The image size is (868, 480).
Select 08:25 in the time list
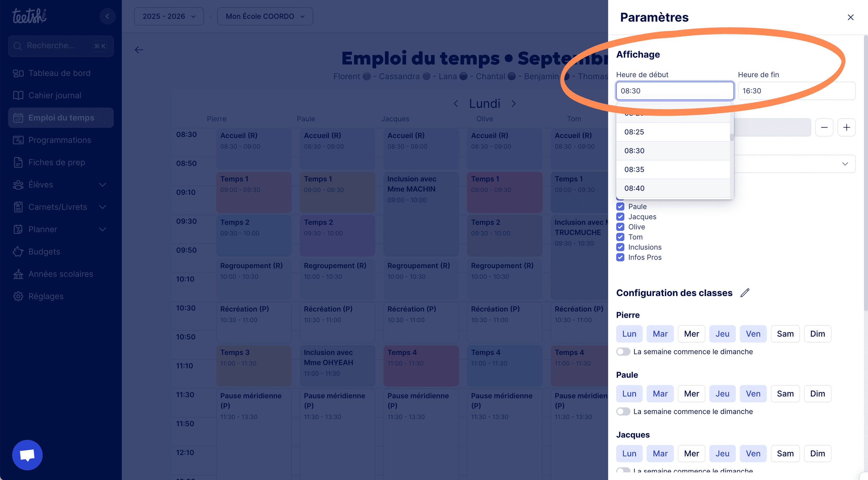(x=673, y=132)
